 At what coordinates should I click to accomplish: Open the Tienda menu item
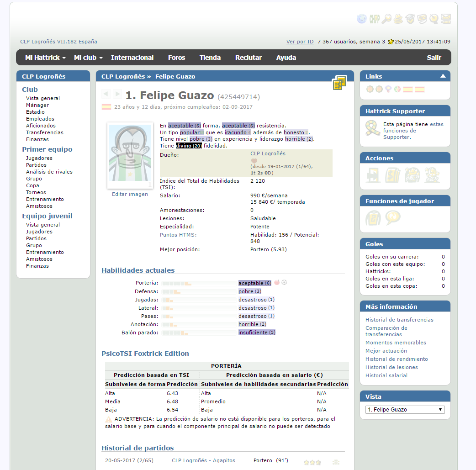[210, 58]
